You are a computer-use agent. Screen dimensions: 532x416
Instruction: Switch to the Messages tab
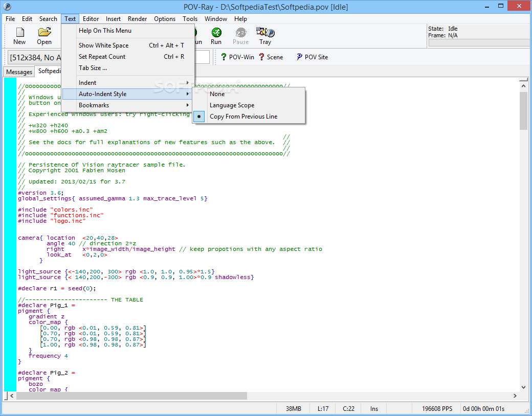[x=19, y=72]
